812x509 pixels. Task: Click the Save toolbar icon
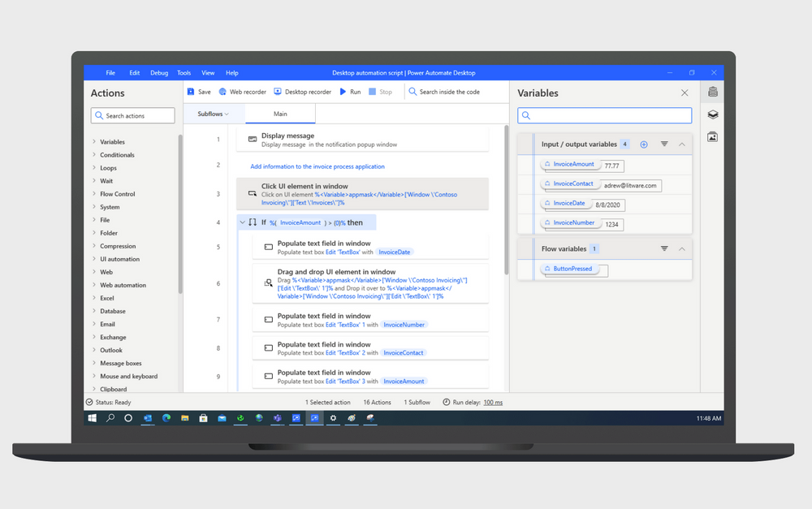[x=191, y=92]
